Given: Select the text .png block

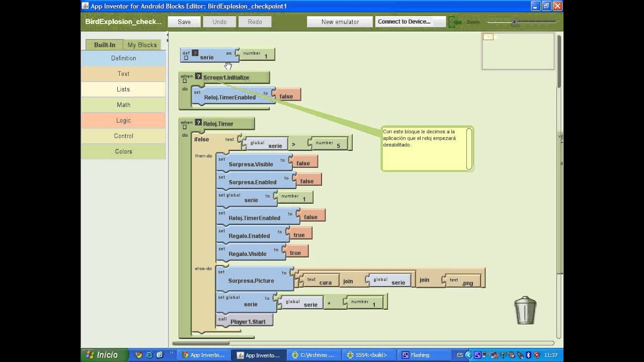Looking at the screenshot, I should click(462, 281).
